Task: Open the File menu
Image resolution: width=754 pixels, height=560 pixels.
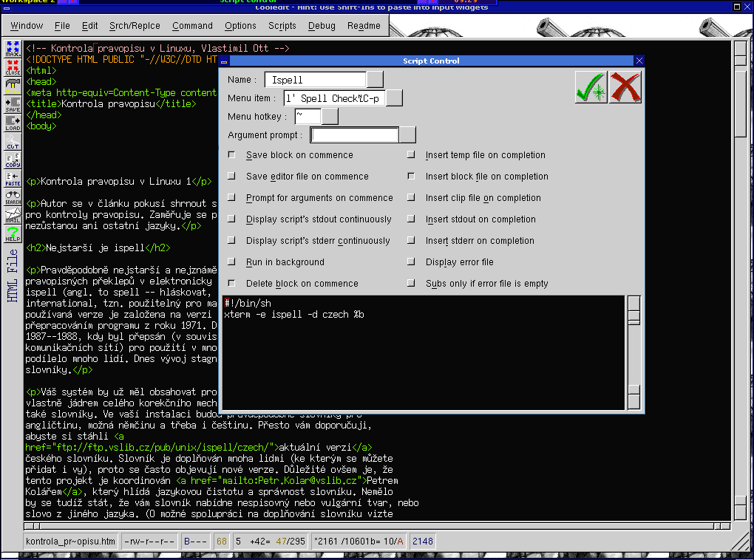Action: (62, 25)
